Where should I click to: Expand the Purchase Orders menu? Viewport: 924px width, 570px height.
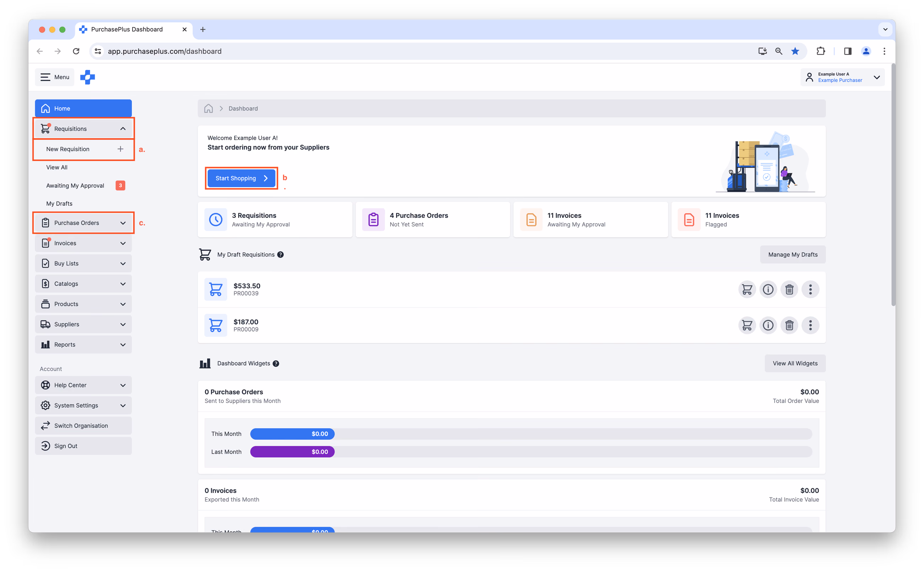[x=83, y=223]
